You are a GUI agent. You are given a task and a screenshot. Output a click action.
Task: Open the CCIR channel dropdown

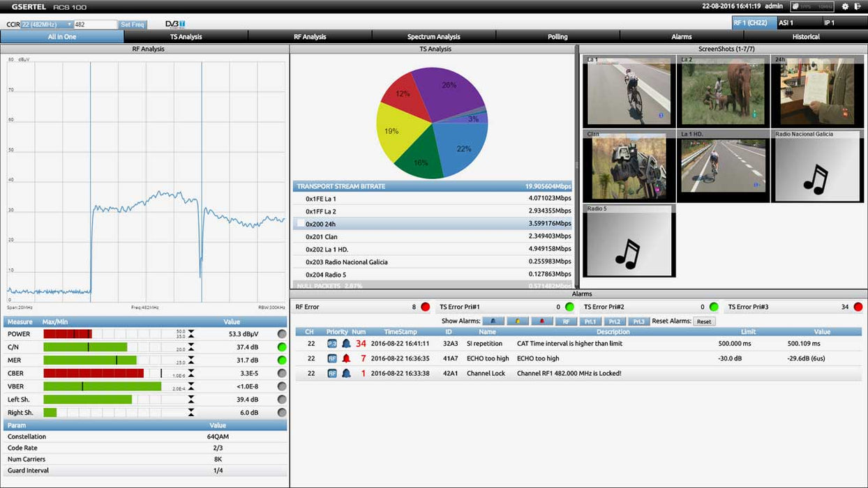tap(47, 24)
